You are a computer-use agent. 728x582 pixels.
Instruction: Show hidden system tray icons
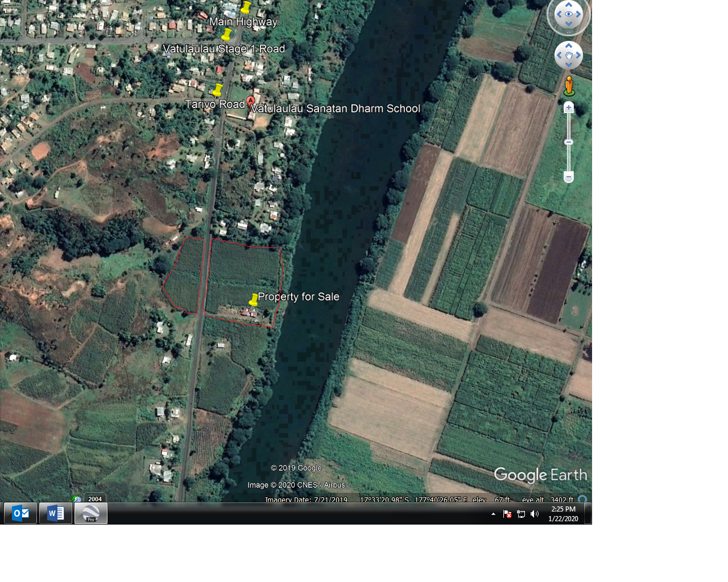[x=493, y=514]
